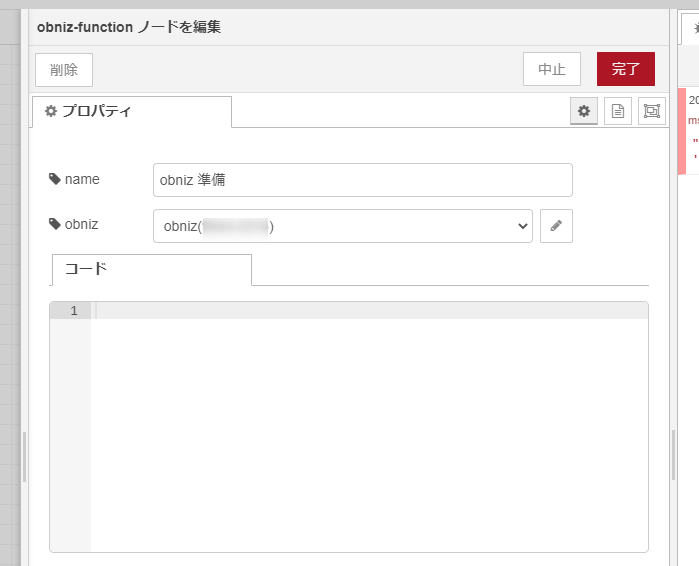The width and height of the screenshot is (699, 566).
Task: Click the pencil icon to edit obniz config
Action: coord(556,226)
